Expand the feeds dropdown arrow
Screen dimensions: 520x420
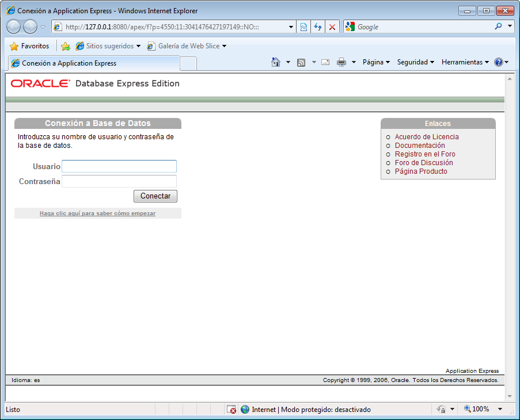coord(314,62)
